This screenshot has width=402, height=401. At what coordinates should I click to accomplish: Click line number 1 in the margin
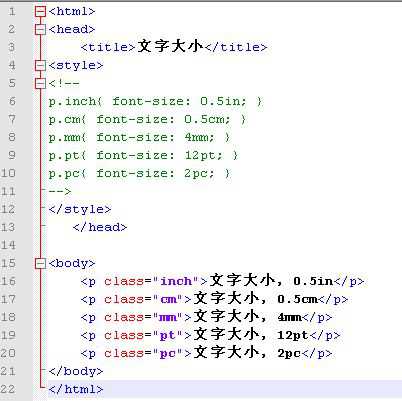click(x=12, y=12)
